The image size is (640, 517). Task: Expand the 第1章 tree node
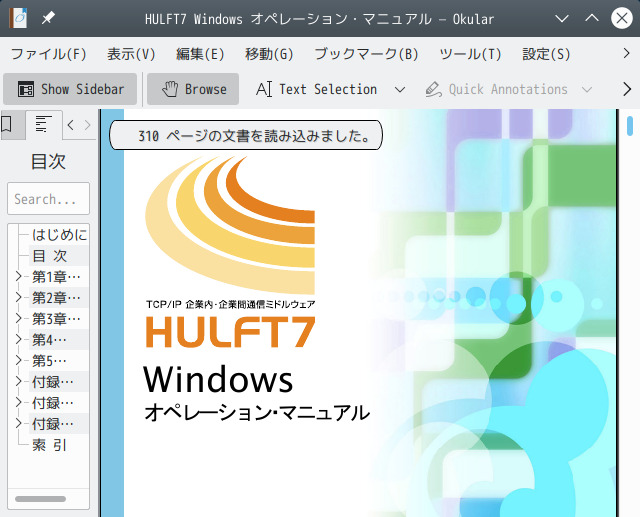(x=18, y=276)
